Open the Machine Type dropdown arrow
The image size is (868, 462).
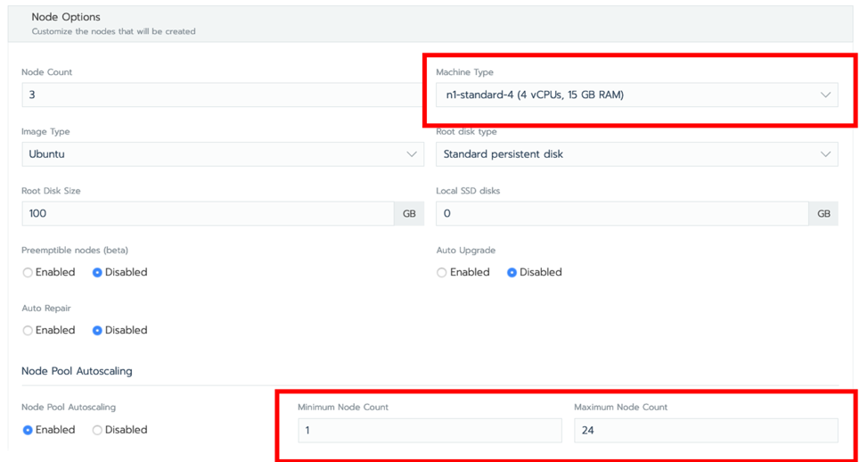click(825, 95)
